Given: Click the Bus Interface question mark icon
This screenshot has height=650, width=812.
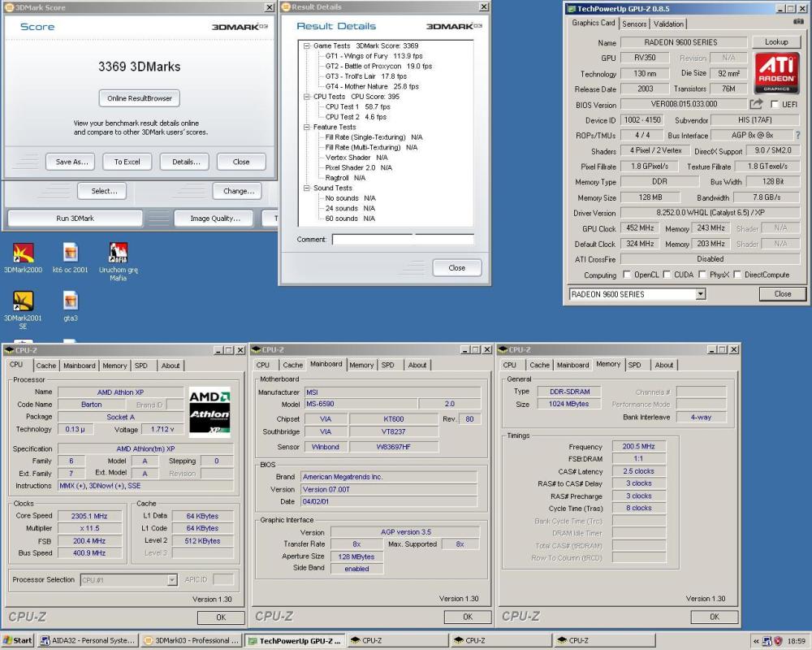Looking at the screenshot, I should click(x=797, y=136).
